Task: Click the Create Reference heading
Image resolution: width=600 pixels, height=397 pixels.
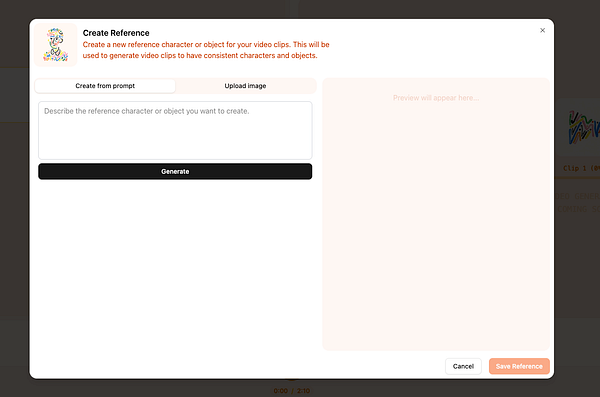Action: (x=116, y=33)
